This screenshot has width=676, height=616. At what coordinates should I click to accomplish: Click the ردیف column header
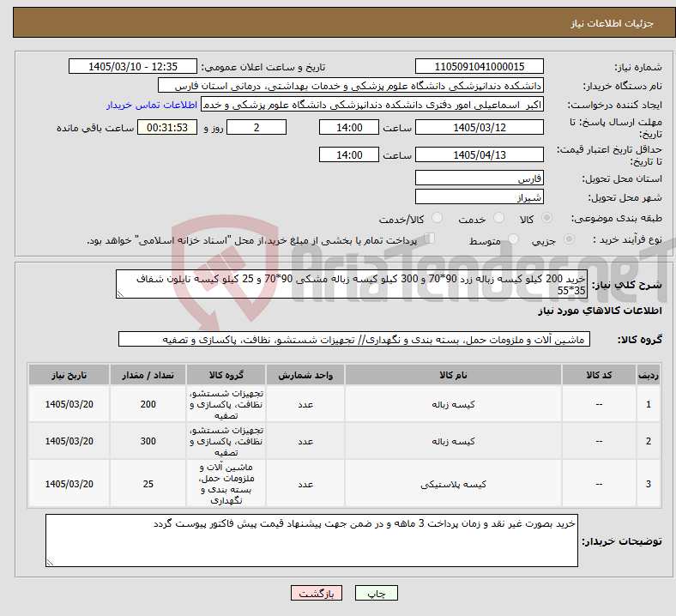click(x=649, y=375)
